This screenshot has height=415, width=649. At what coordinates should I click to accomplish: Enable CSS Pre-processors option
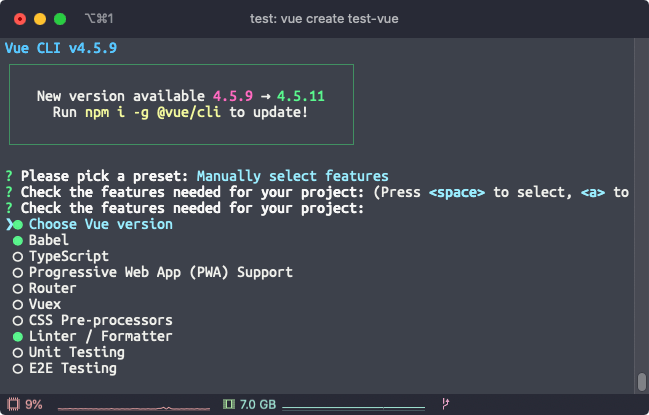coord(18,321)
